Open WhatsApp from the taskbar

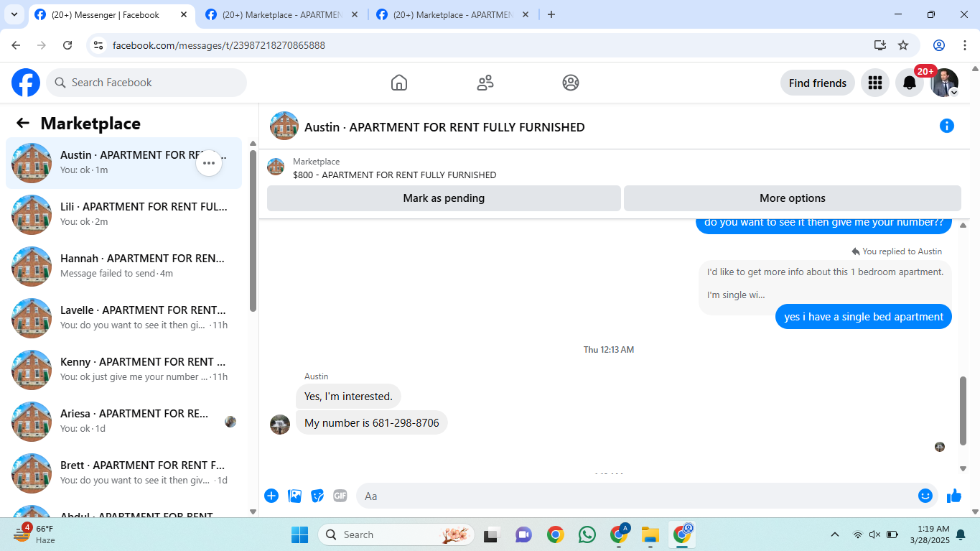click(587, 534)
